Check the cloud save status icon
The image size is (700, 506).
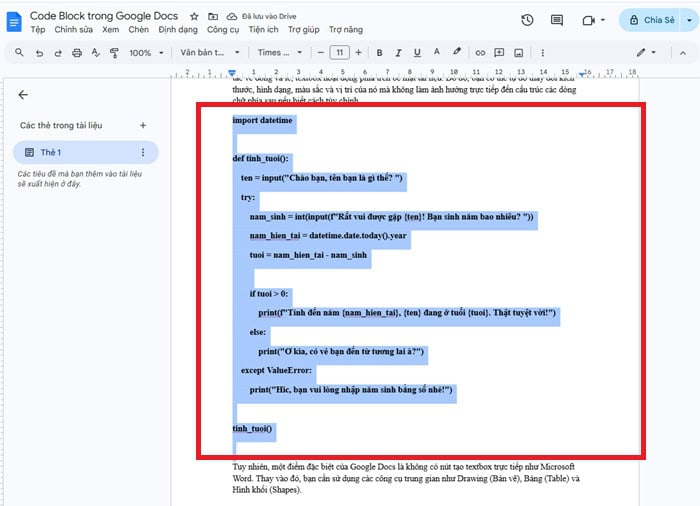point(232,17)
